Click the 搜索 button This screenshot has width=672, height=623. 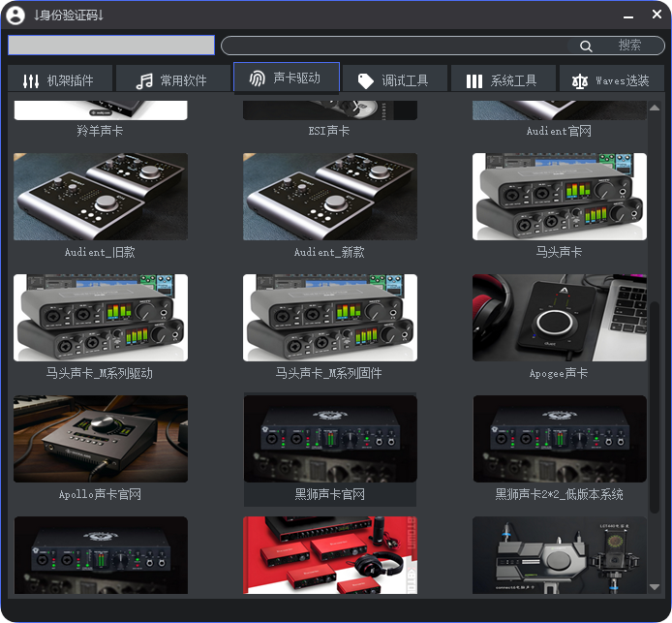[x=629, y=45]
